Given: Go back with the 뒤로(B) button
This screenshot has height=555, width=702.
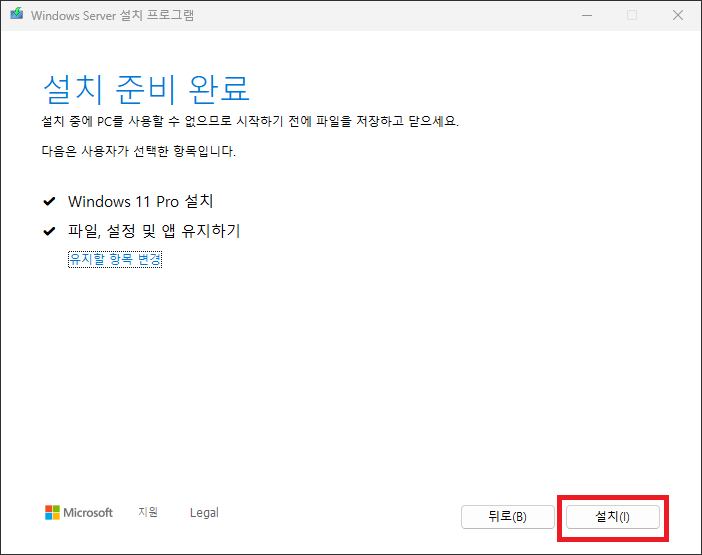Looking at the screenshot, I should [508, 517].
